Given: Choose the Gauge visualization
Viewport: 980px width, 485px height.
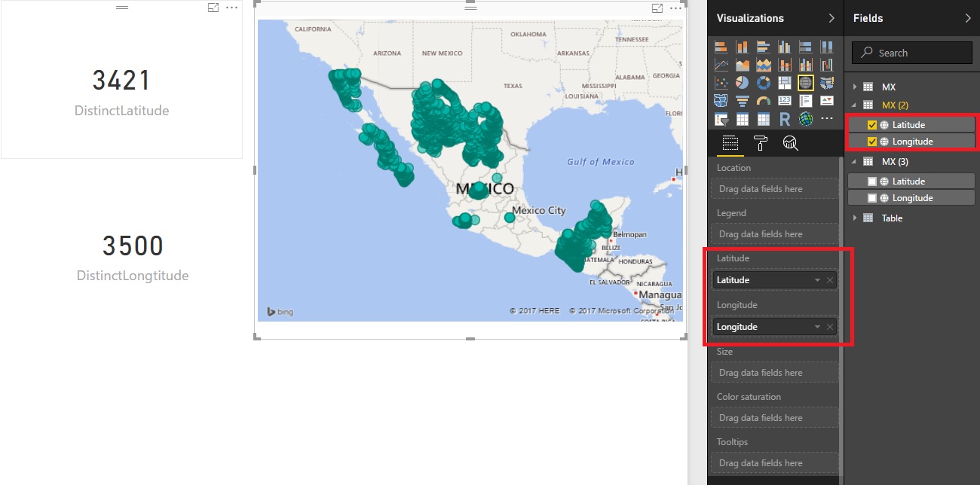Looking at the screenshot, I should coord(763,101).
